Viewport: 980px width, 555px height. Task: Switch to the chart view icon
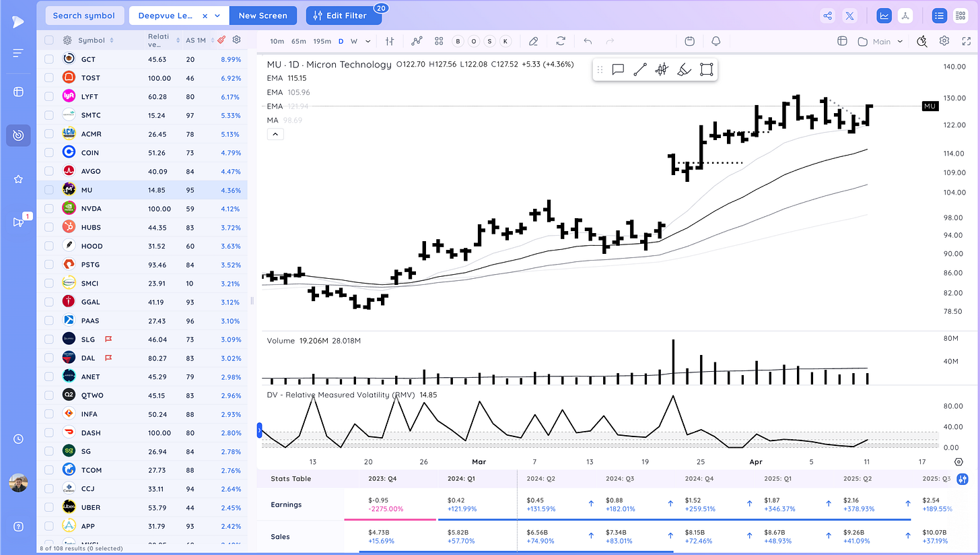coord(884,15)
